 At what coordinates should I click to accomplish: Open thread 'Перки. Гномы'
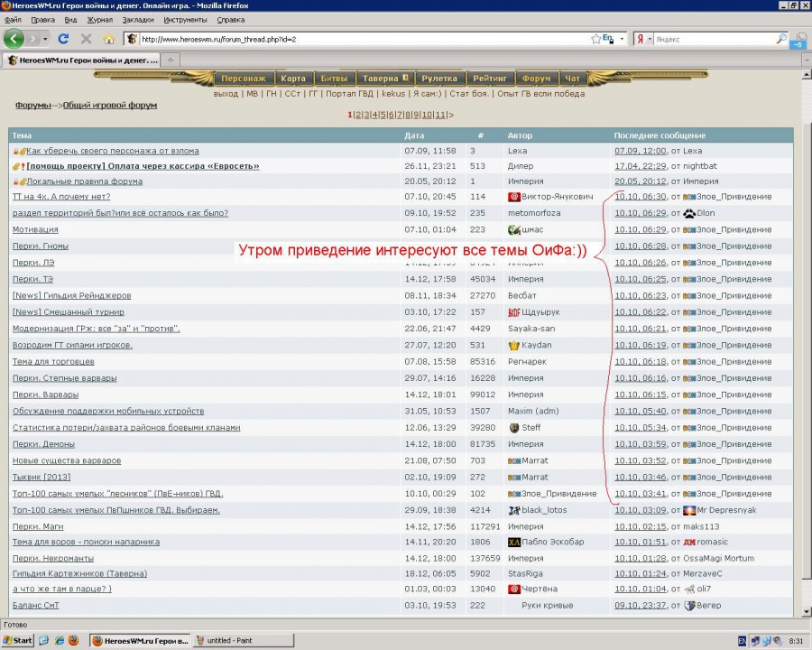coord(40,246)
